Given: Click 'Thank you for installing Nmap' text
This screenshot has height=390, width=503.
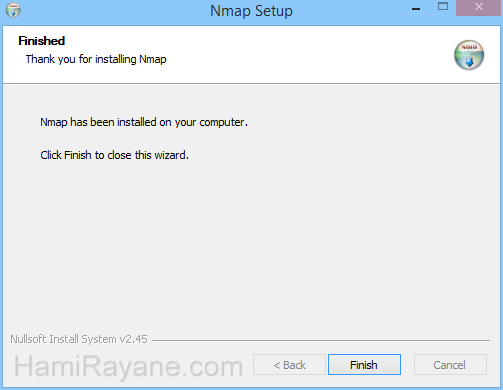Looking at the screenshot, I should [96, 59].
